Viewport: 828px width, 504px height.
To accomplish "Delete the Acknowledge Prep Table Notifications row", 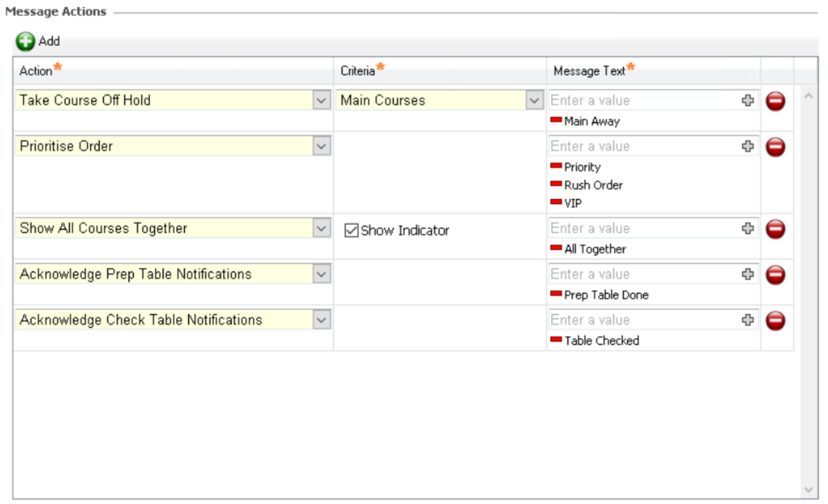I will click(x=775, y=275).
